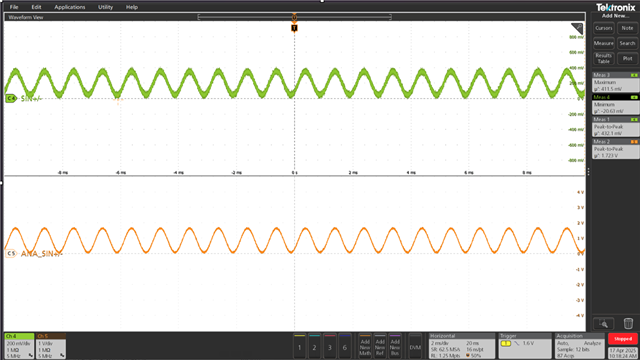This screenshot has height=360, width=640.
Task: Open the Utility menu
Action: point(105,7)
